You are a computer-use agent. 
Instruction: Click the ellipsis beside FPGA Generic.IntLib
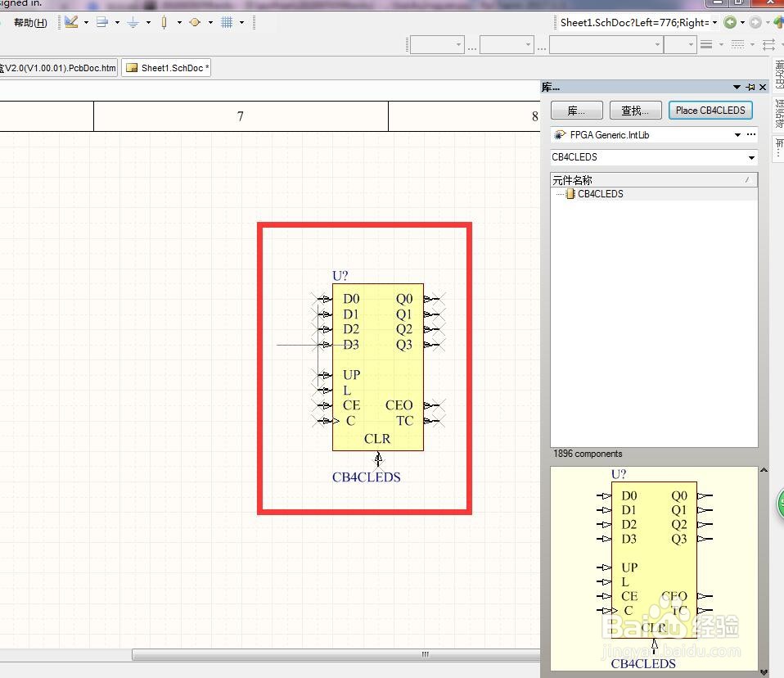tap(751, 134)
